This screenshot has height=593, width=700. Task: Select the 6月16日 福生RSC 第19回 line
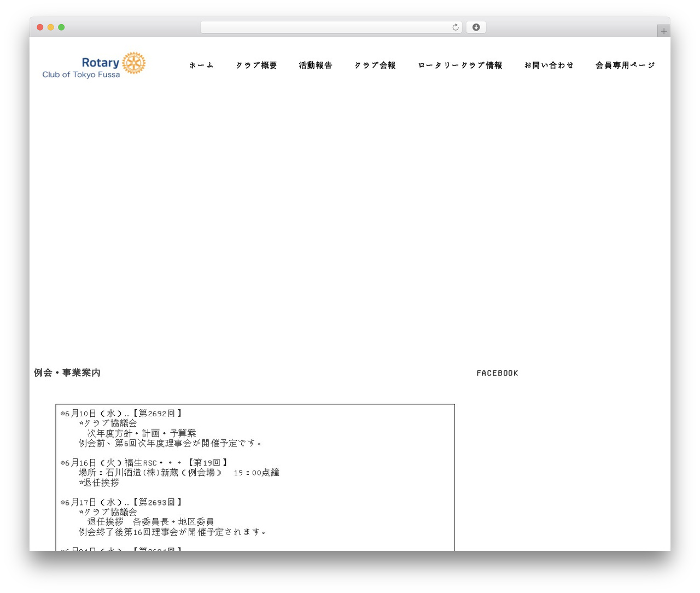coord(144,463)
